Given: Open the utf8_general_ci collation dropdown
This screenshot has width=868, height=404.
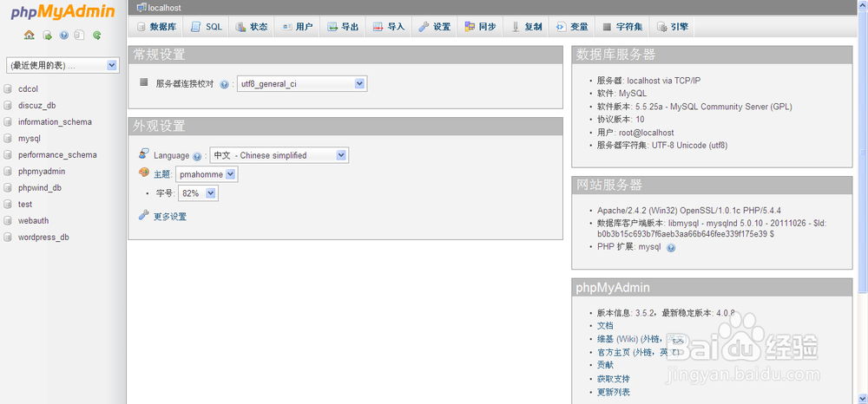Looking at the screenshot, I should 302,84.
